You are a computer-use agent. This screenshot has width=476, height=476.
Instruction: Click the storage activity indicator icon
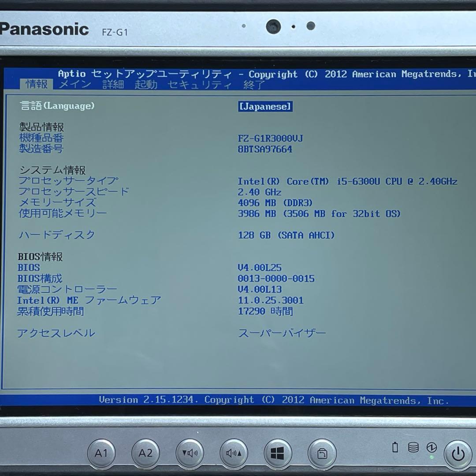tap(413, 448)
